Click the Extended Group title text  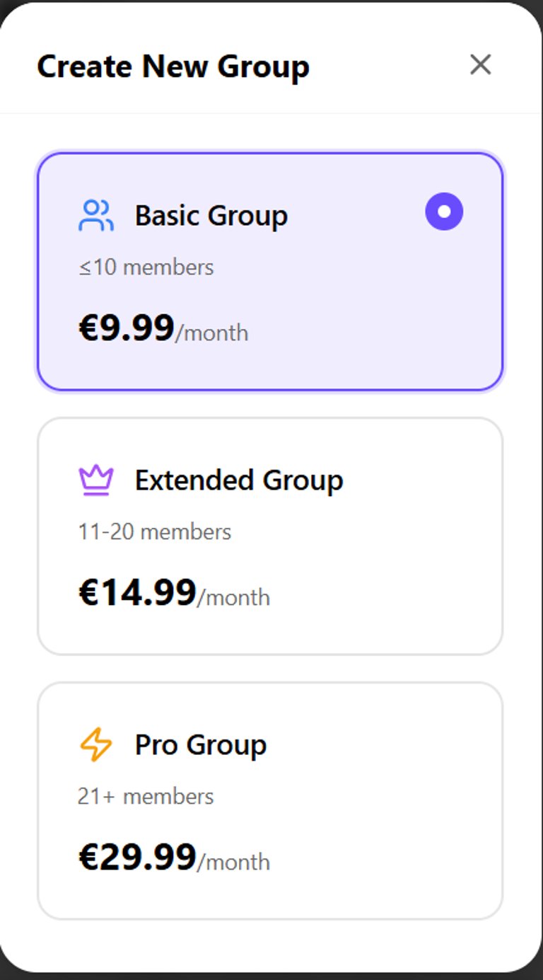pos(239,480)
